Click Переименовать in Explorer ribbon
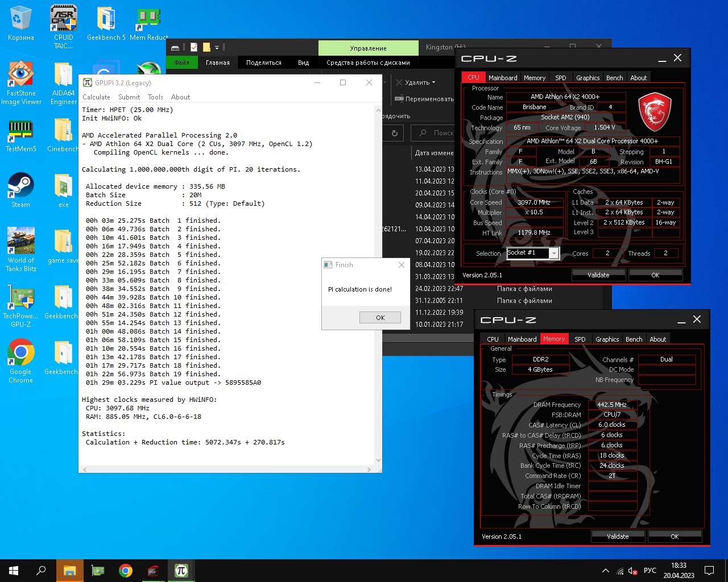The width and height of the screenshot is (728, 582). (x=424, y=99)
